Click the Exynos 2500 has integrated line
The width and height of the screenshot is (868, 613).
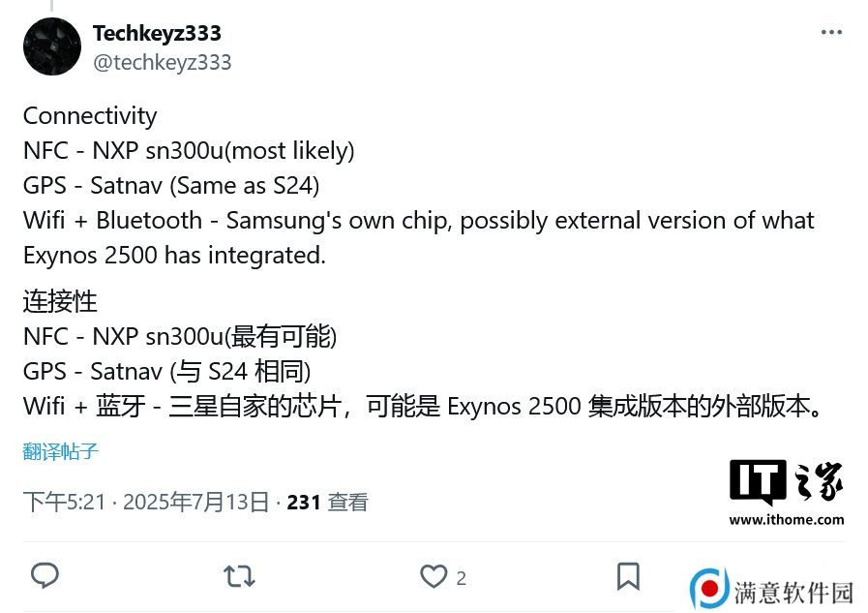(x=174, y=256)
